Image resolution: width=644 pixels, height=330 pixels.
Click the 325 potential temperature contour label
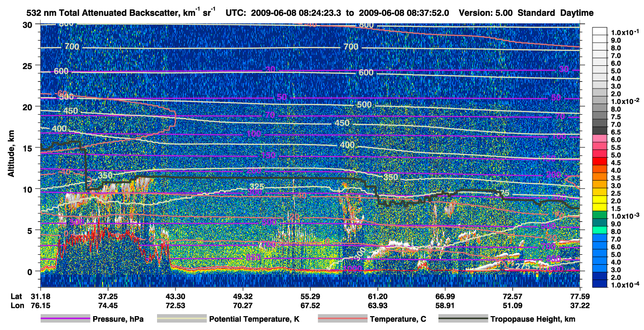(x=256, y=187)
